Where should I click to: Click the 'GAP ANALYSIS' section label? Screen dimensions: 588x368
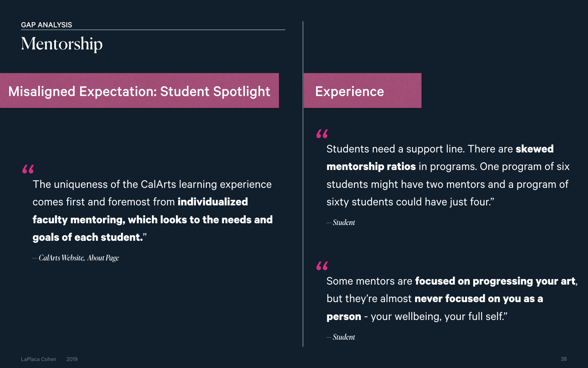(x=47, y=25)
